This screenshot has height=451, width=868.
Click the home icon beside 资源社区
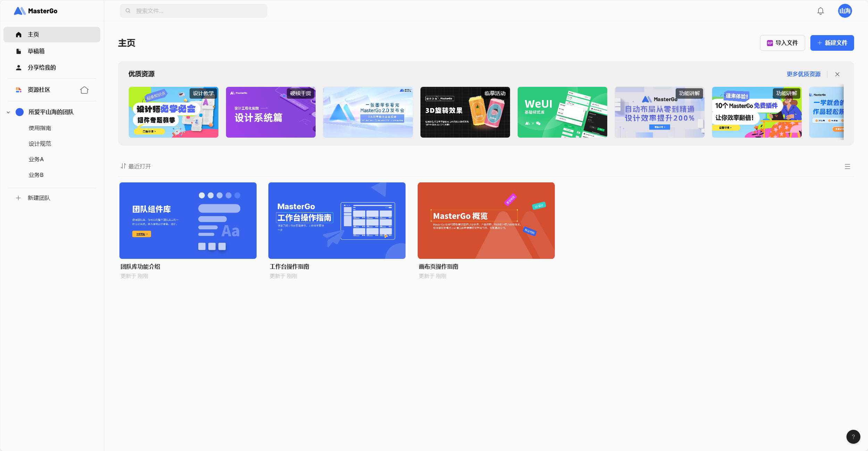[x=84, y=90]
